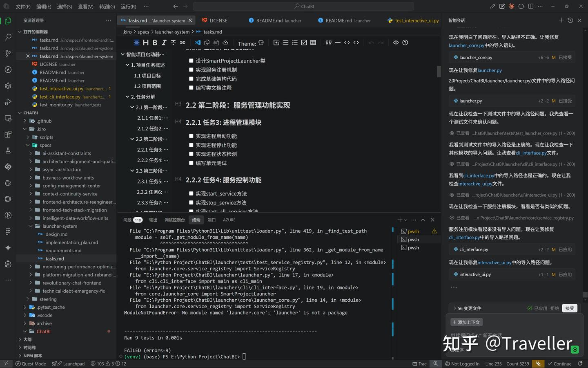
Task: Check '编写单元测试' under 任务3
Action: (191, 163)
